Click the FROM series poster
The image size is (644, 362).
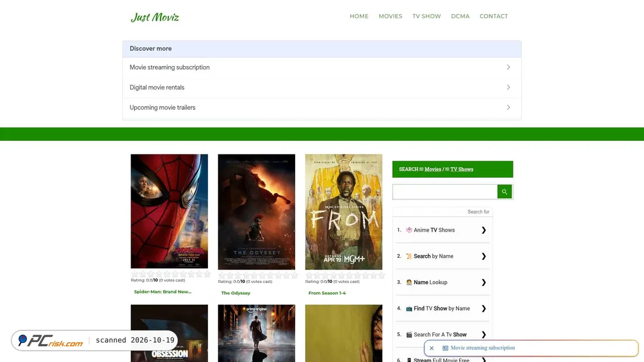(x=343, y=212)
